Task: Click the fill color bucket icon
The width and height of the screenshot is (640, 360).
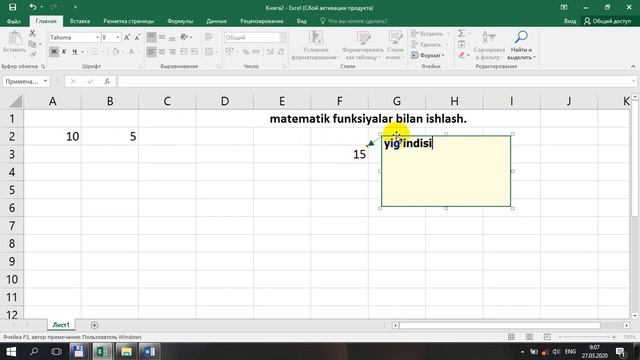Action: [x=116, y=52]
